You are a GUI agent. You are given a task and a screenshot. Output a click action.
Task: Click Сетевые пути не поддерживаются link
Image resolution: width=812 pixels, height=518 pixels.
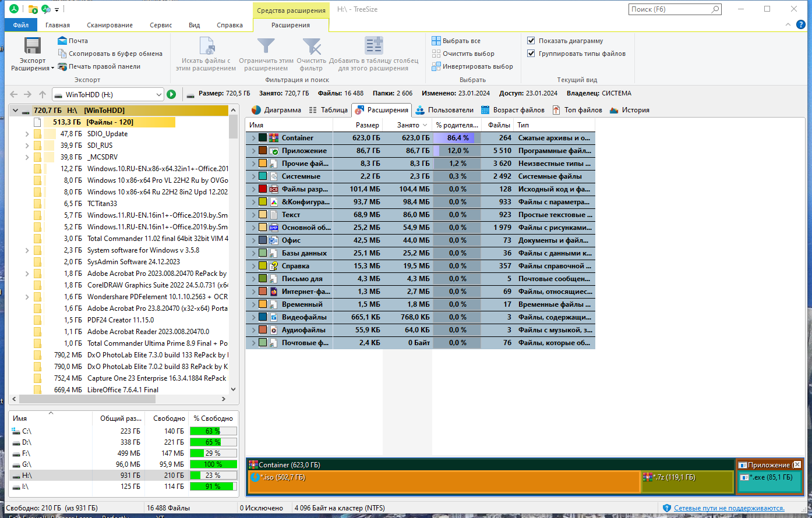729,508
